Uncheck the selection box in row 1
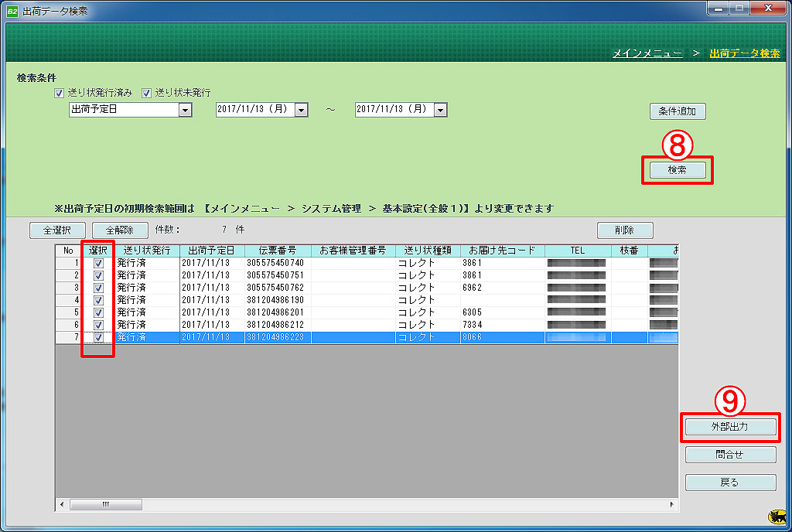 click(98, 263)
